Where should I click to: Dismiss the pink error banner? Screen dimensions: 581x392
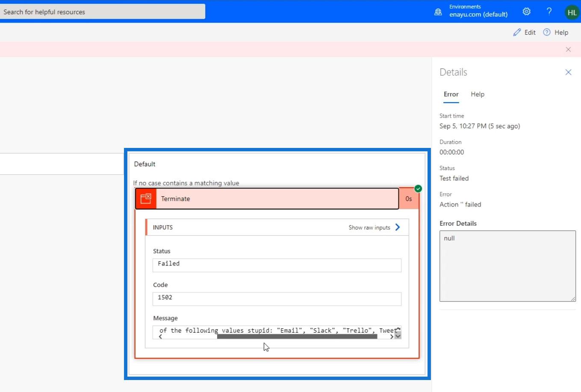click(x=568, y=50)
